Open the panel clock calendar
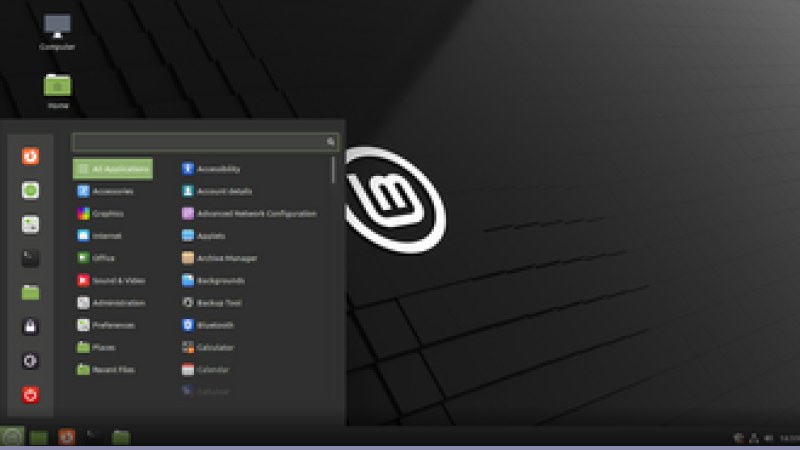Viewport: 800px width, 450px height. point(790,438)
